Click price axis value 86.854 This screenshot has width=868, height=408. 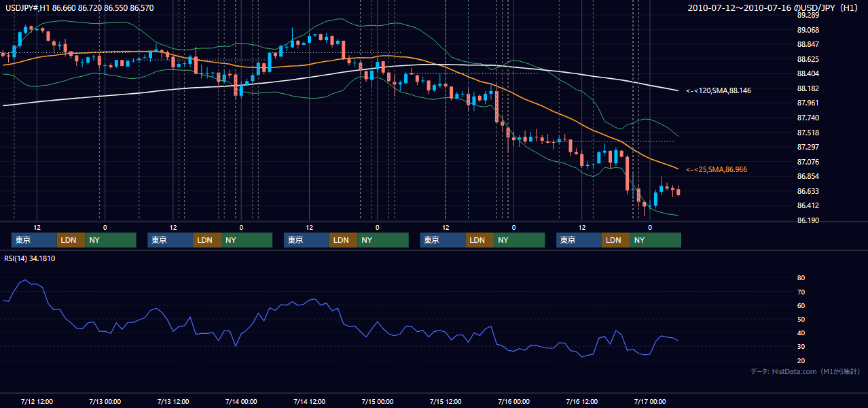(808, 176)
